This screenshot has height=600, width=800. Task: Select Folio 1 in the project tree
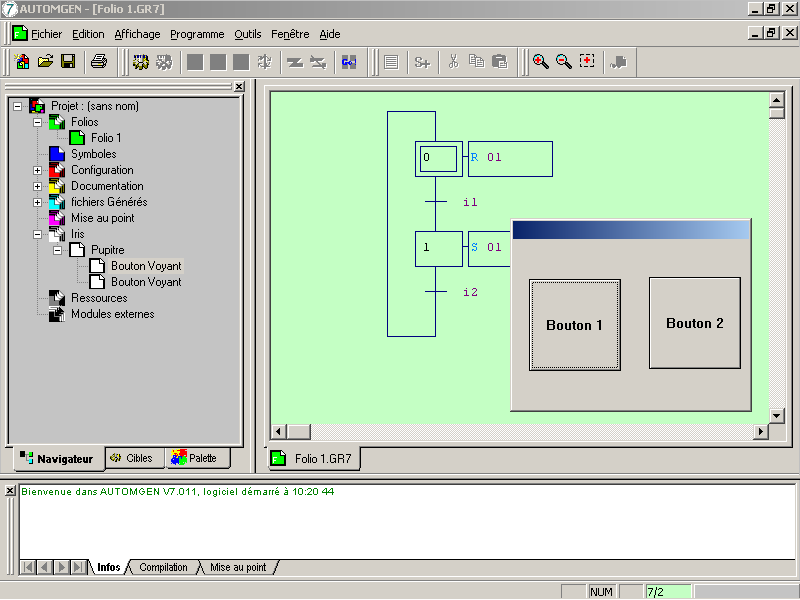(106, 138)
